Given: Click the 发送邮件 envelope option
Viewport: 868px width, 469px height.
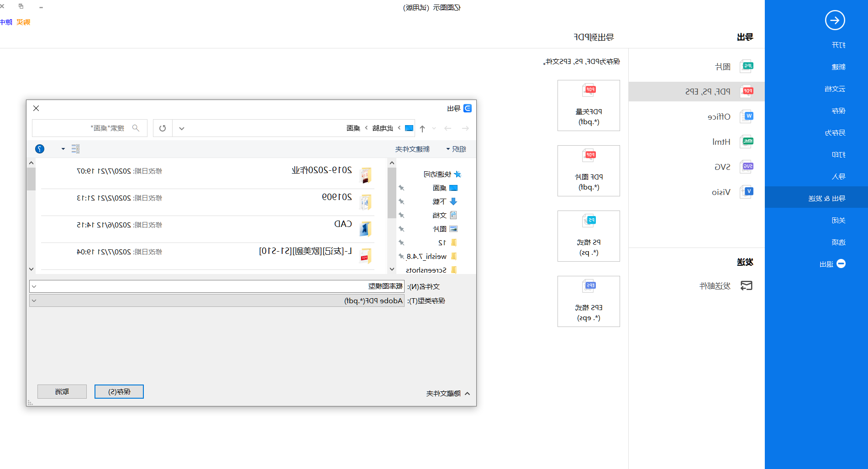Looking at the screenshot, I should [x=726, y=286].
